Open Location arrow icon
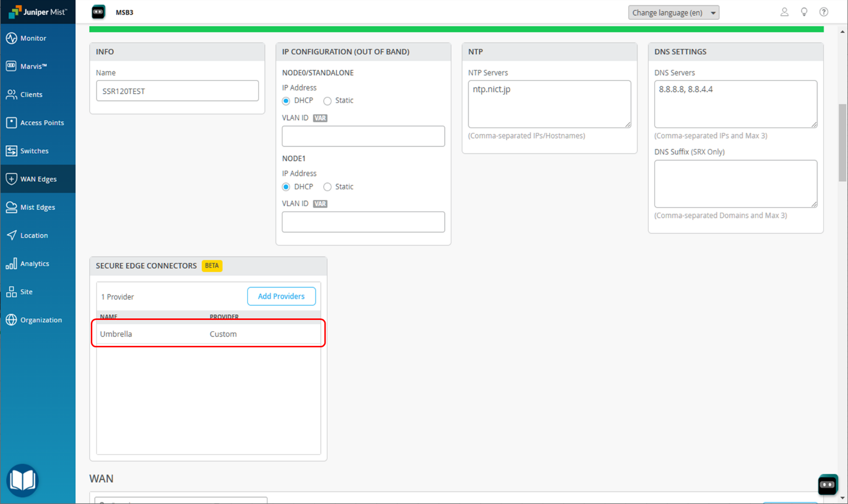The width and height of the screenshot is (848, 504). coord(11,235)
